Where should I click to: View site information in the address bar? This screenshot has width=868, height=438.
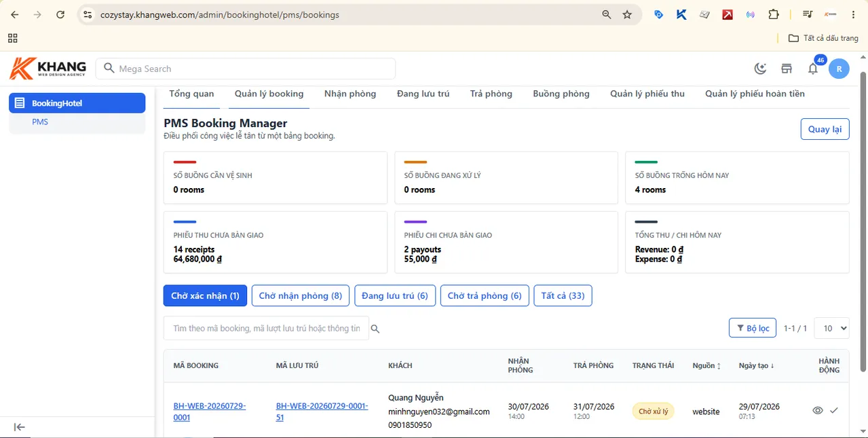[x=86, y=14]
